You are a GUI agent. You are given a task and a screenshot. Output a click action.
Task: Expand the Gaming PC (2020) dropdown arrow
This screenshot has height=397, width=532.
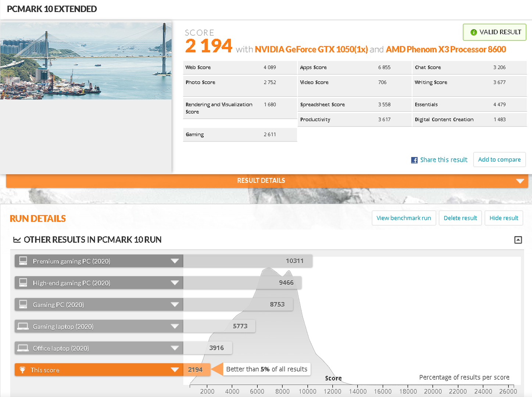[x=175, y=304]
